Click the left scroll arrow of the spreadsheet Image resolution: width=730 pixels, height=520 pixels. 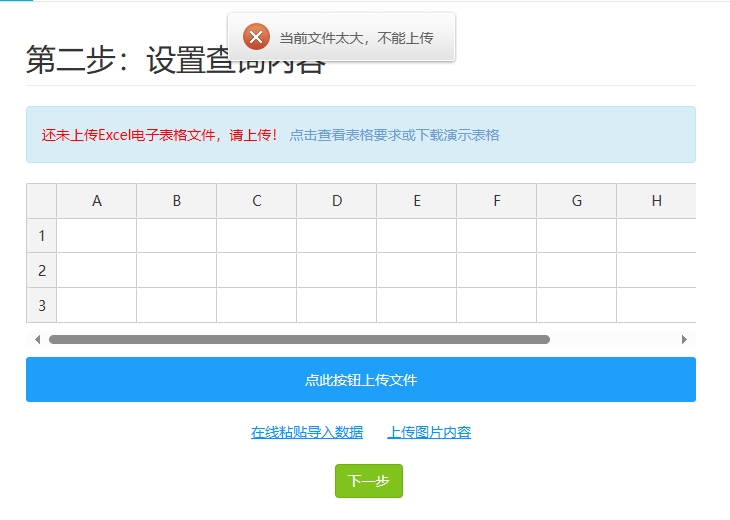(x=37, y=339)
